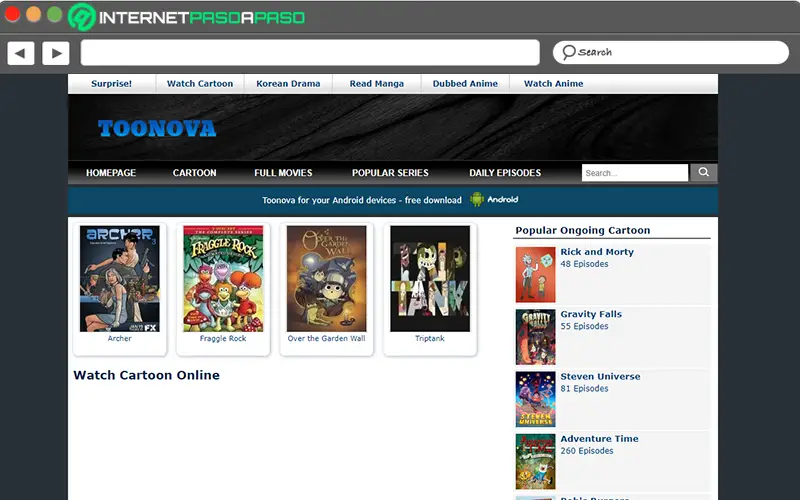Click the browser address bar
The width and height of the screenshot is (800, 500).
[x=310, y=53]
